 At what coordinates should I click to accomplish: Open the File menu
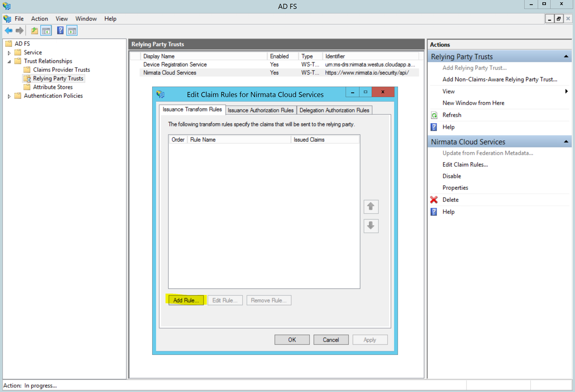pos(19,19)
